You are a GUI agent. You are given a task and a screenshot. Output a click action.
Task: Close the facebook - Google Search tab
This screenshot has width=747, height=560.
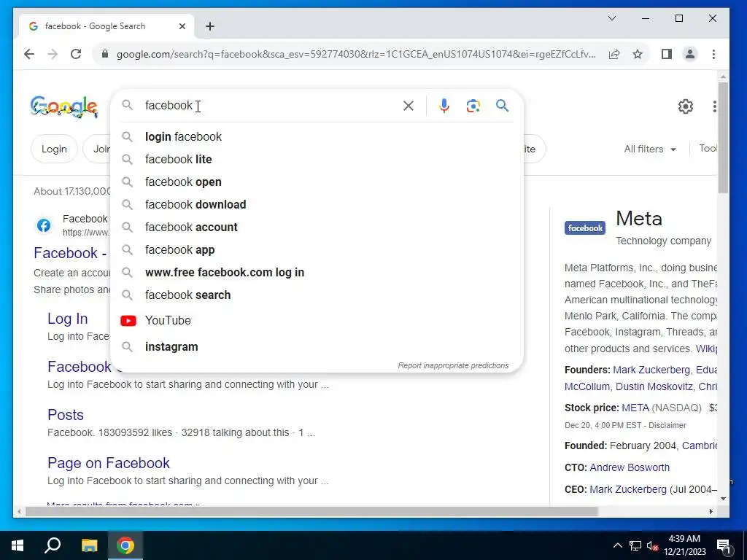[182, 26]
